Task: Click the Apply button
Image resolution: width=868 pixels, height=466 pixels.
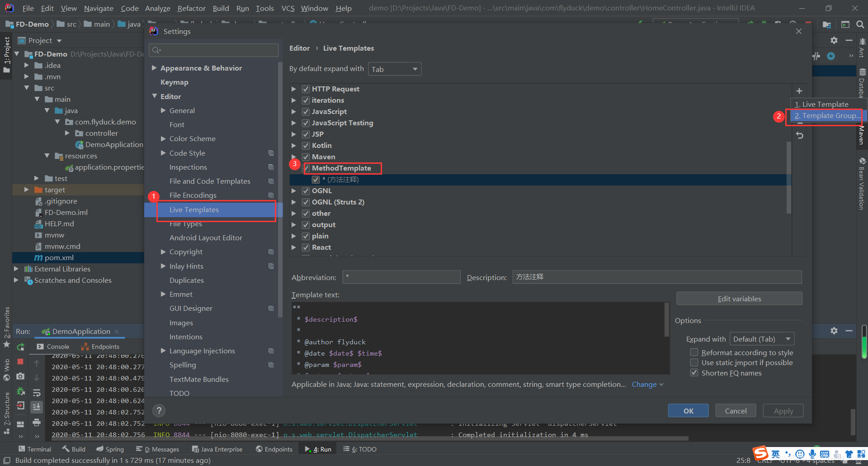Action: [x=783, y=411]
